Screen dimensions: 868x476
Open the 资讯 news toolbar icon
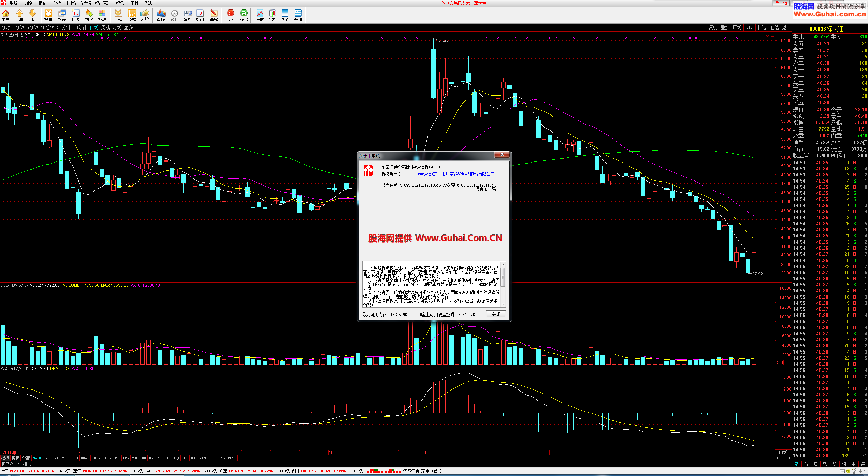pyautogui.click(x=298, y=16)
